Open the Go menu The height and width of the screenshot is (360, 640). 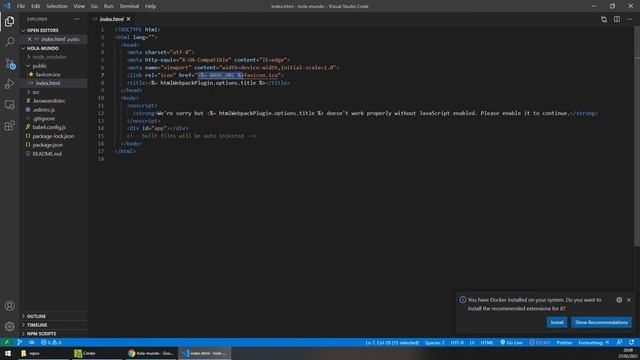pyautogui.click(x=94, y=6)
